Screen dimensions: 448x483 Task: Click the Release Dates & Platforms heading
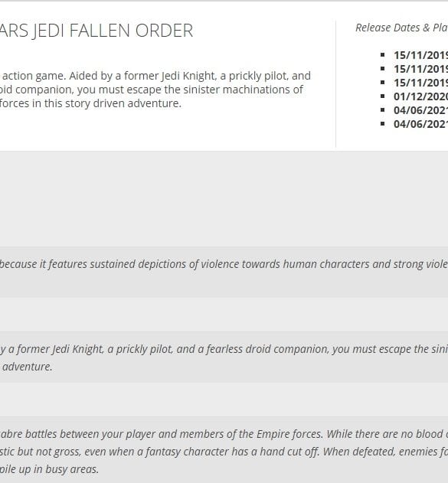pyautogui.click(x=401, y=28)
